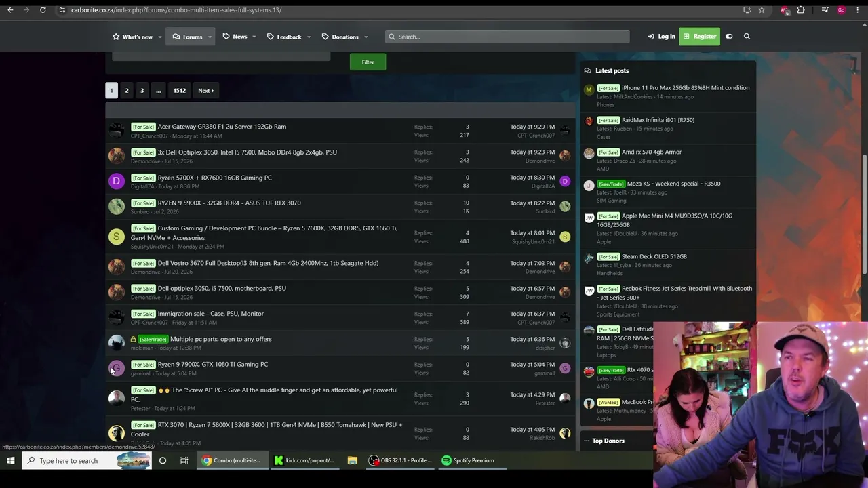Screen dimensions: 868x488
Task: Open the green S avatar of SquishyUnic0rn21
Action: point(117,237)
